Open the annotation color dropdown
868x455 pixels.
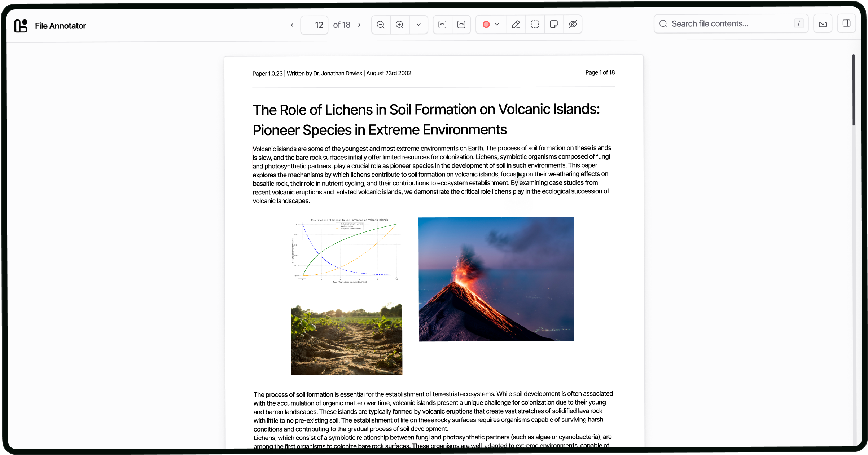tap(497, 25)
